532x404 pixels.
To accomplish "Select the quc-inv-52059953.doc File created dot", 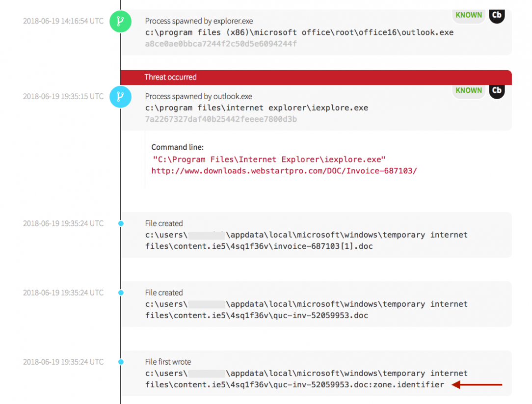I will tap(121, 293).
